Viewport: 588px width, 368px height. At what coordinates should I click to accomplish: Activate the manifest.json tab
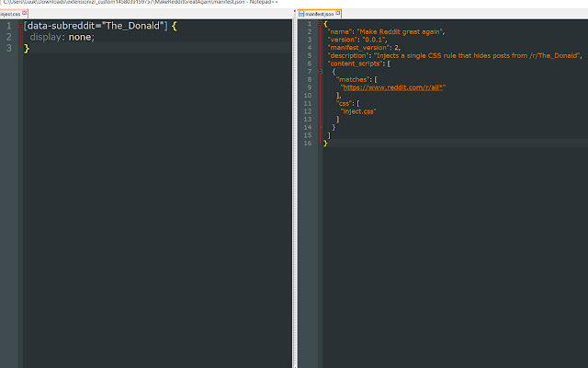click(x=319, y=14)
